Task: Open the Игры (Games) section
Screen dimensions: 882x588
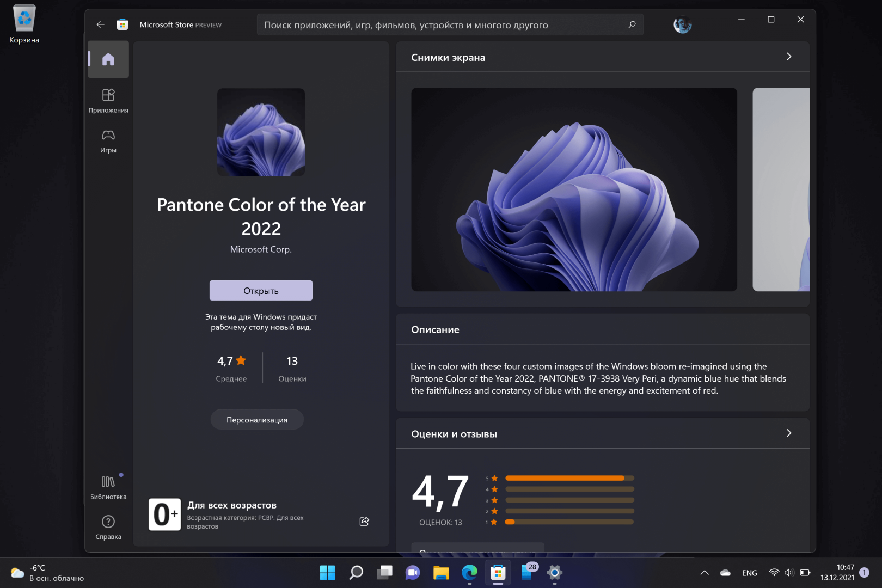Action: click(108, 141)
